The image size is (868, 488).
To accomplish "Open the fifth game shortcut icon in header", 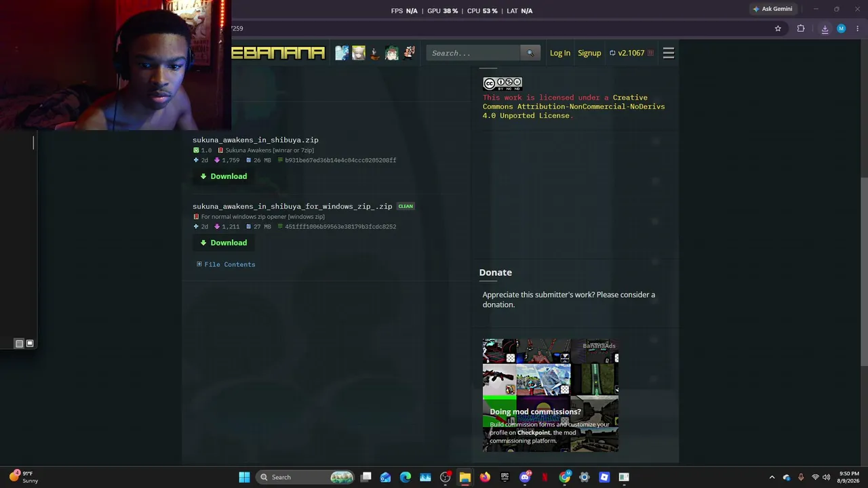I will click(x=409, y=53).
